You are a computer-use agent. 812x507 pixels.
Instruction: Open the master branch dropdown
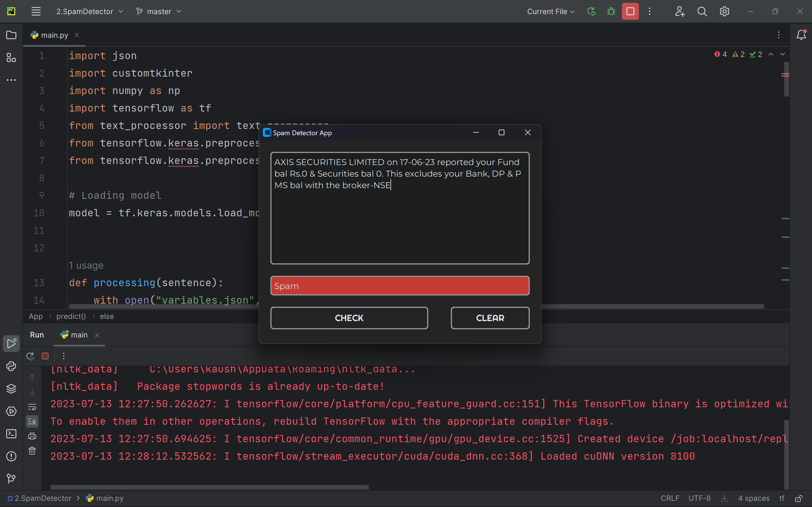[158, 11]
